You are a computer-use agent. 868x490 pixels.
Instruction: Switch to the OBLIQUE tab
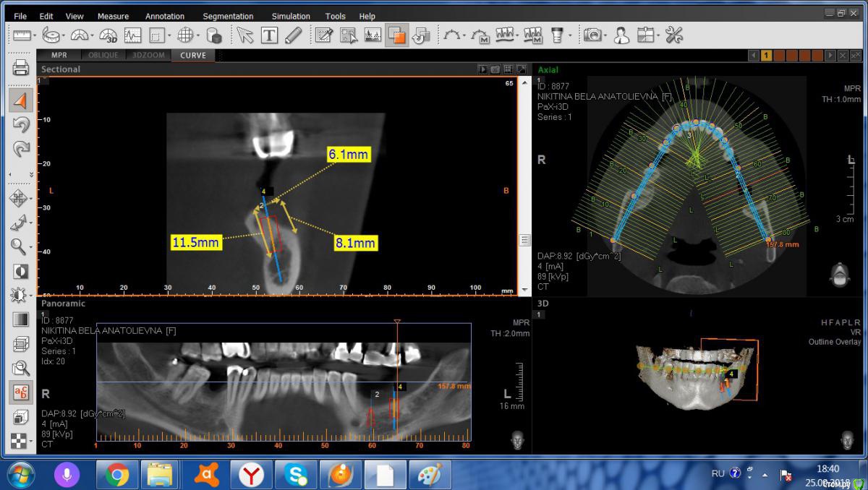[x=103, y=55]
